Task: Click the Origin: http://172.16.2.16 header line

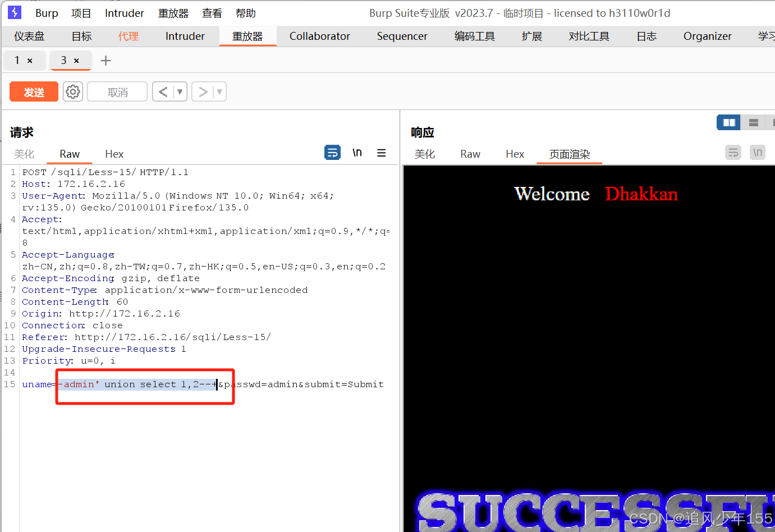Action: point(101,314)
